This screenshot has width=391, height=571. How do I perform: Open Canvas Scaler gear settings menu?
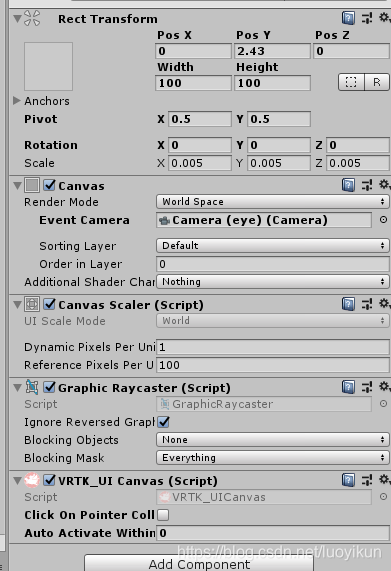pos(384,303)
